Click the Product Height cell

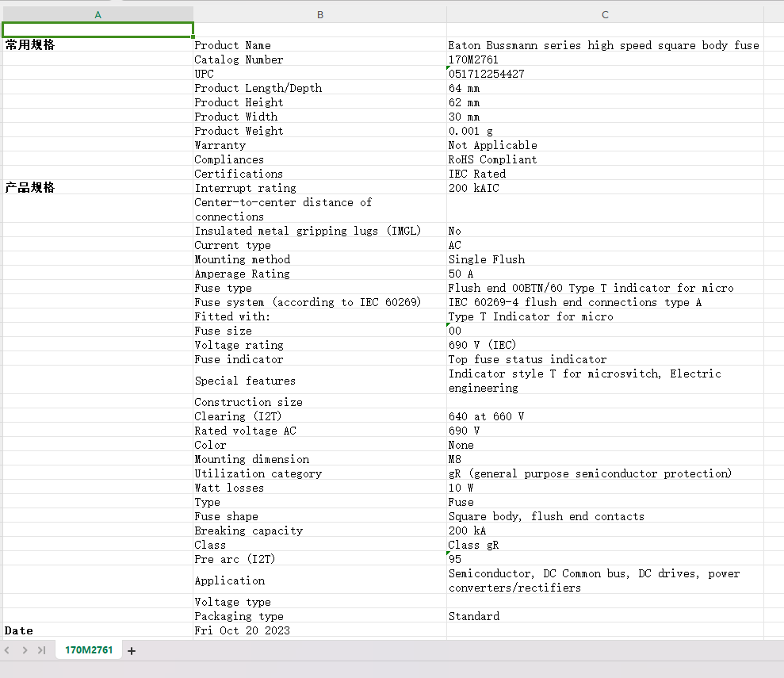point(320,102)
